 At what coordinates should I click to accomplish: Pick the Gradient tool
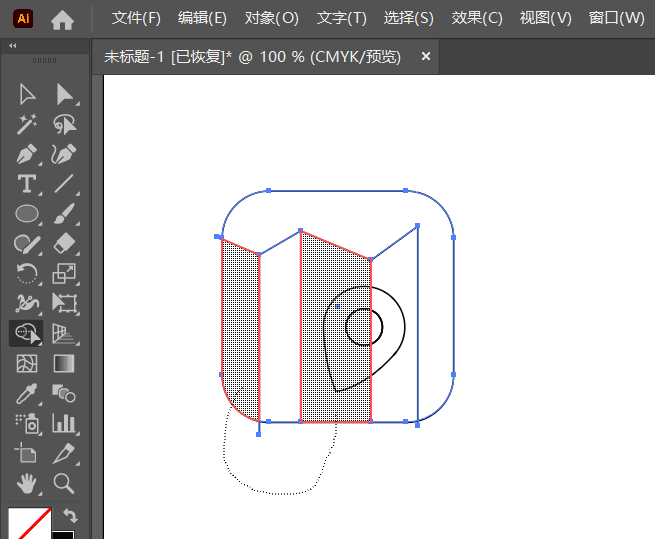click(x=64, y=364)
